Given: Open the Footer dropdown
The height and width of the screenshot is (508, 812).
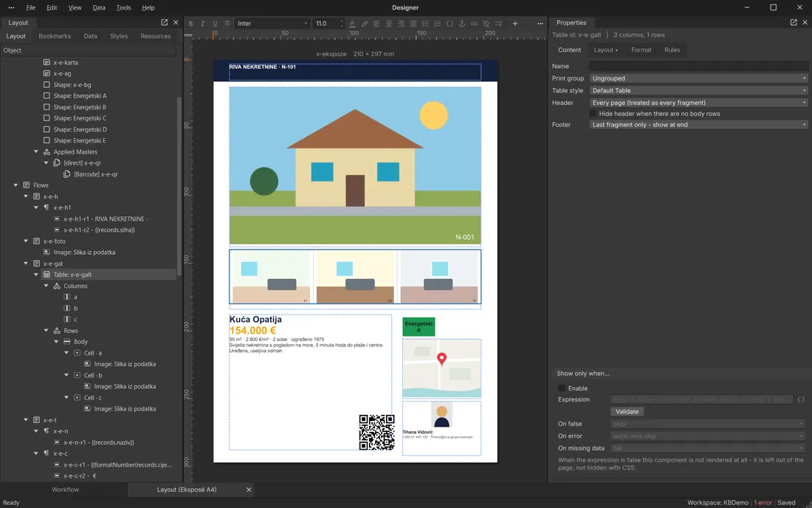Looking at the screenshot, I should (698, 124).
